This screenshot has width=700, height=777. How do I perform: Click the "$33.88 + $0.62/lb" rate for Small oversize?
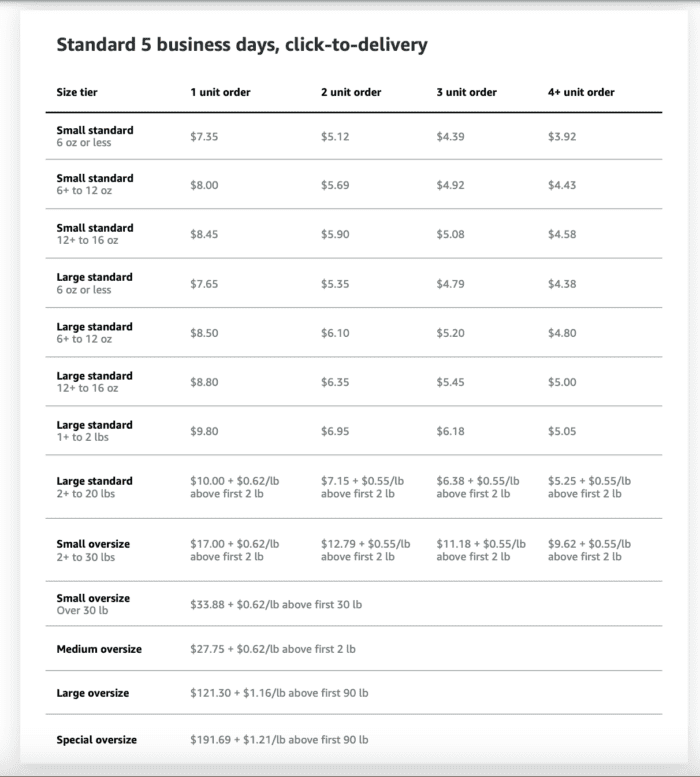tap(276, 605)
